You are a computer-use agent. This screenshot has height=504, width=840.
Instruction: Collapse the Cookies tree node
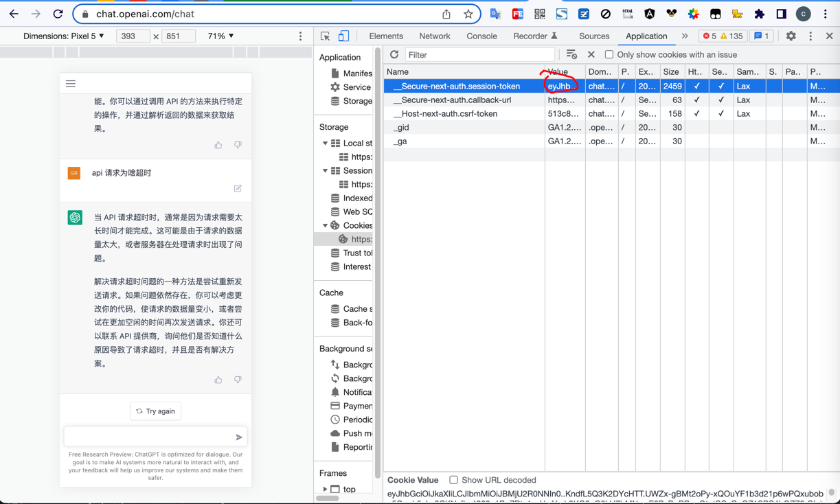click(x=325, y=225)
